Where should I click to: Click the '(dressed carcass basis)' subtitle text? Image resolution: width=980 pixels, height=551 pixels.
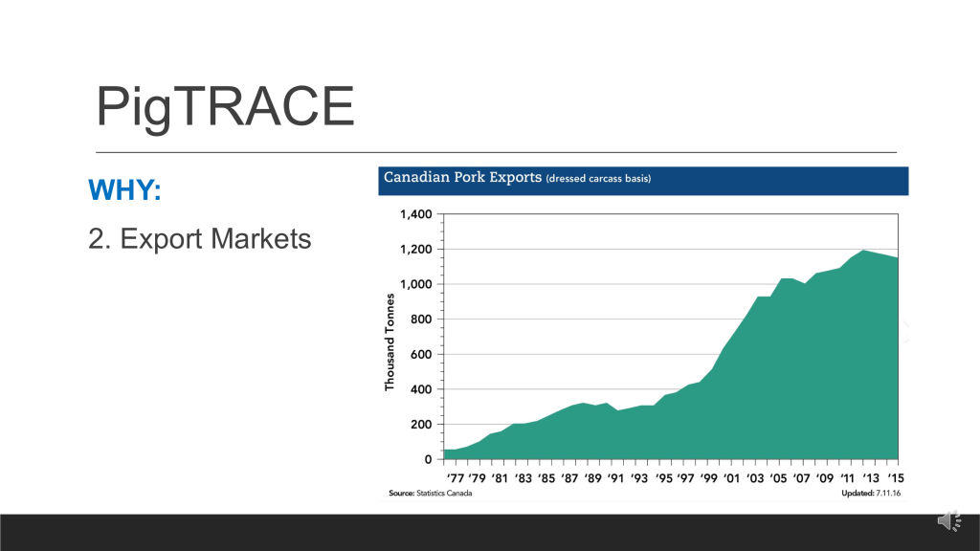pyautogui.click(x=599, y=179)
